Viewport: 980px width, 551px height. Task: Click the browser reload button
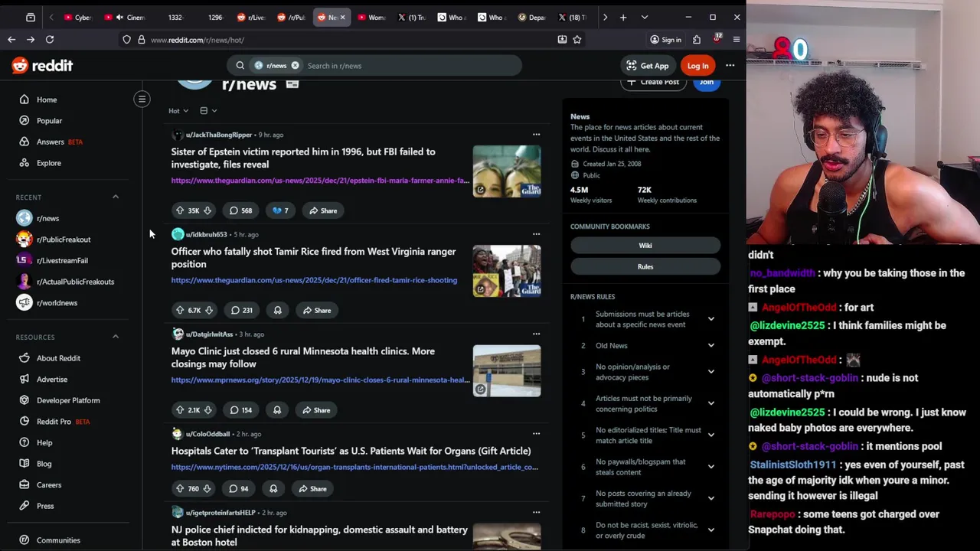[x=50, y=40]
